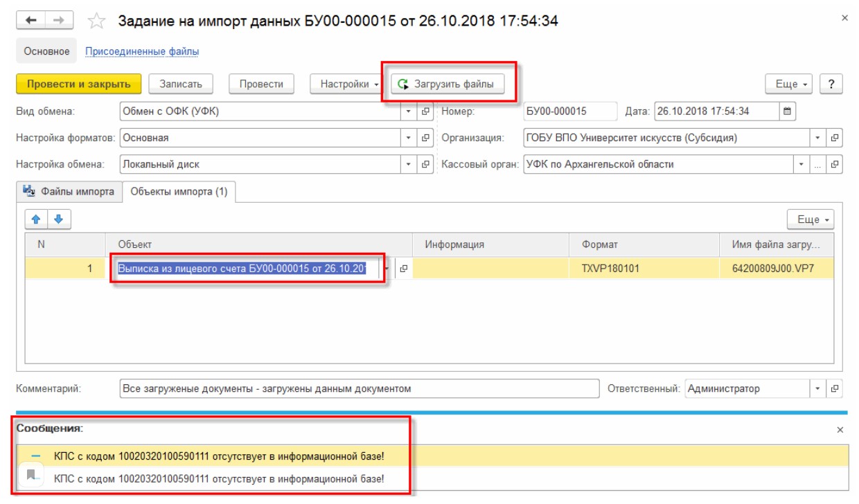
Task: Open the top toolbar Еще menu
Action: pyautogui.click(x=790, y=84)
